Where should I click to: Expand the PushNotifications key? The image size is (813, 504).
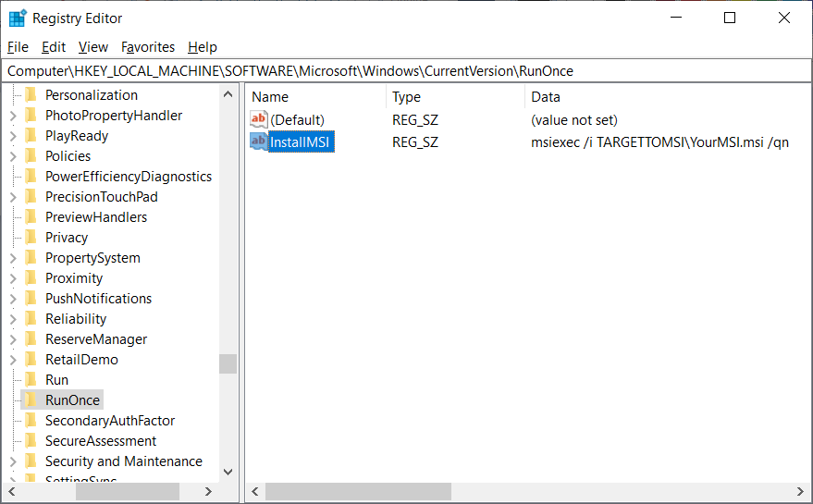click(x=14, y=299)
